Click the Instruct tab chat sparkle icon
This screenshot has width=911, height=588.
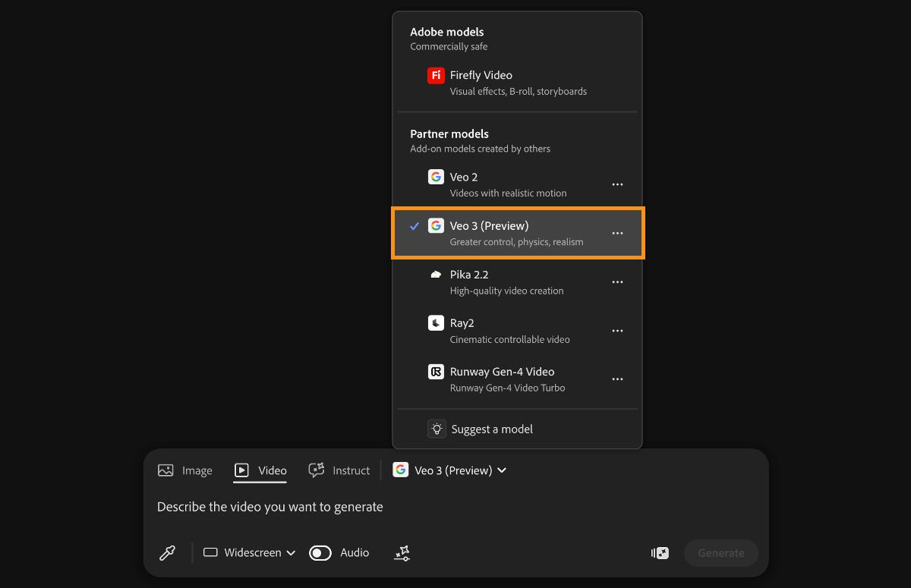(317, 470)
